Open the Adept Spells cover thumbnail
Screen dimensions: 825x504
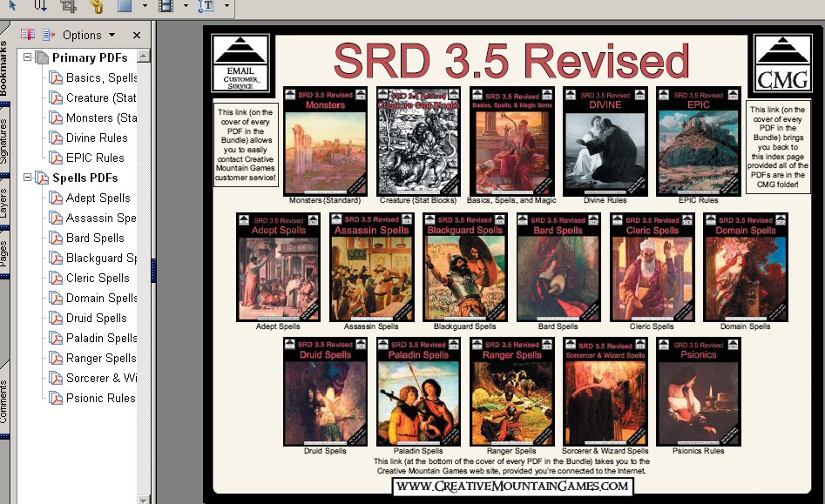pos(278,267)
